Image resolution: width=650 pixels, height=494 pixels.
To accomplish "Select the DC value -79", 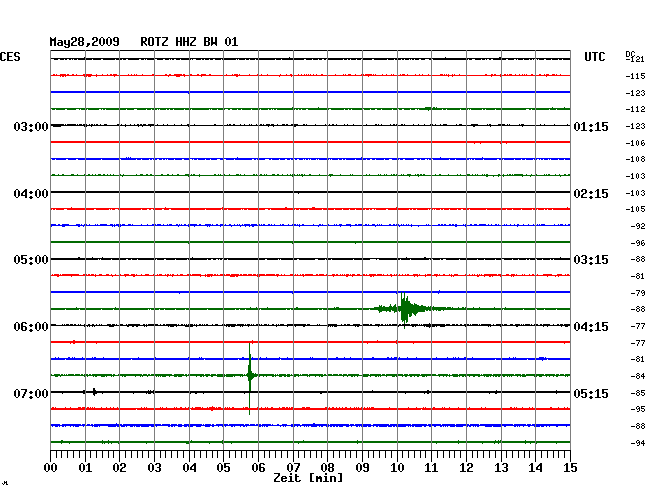I will 638,293.
